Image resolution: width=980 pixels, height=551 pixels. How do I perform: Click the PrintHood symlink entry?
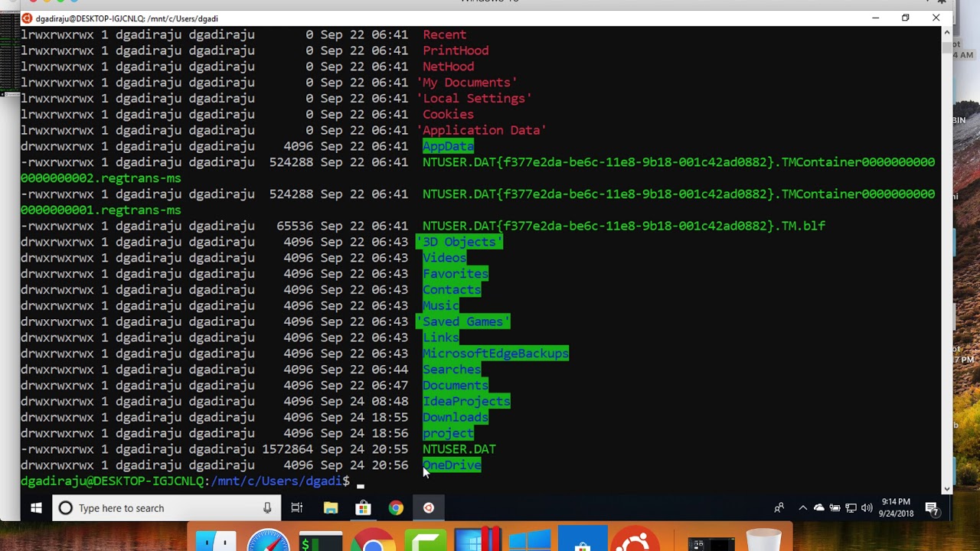click(455, 51)
